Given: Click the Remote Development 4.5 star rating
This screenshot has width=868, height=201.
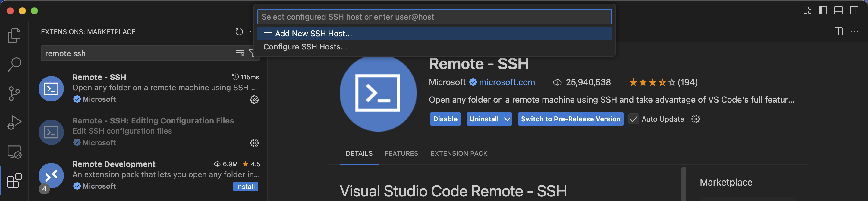Looking at the screenshot, I should (251, 164).
